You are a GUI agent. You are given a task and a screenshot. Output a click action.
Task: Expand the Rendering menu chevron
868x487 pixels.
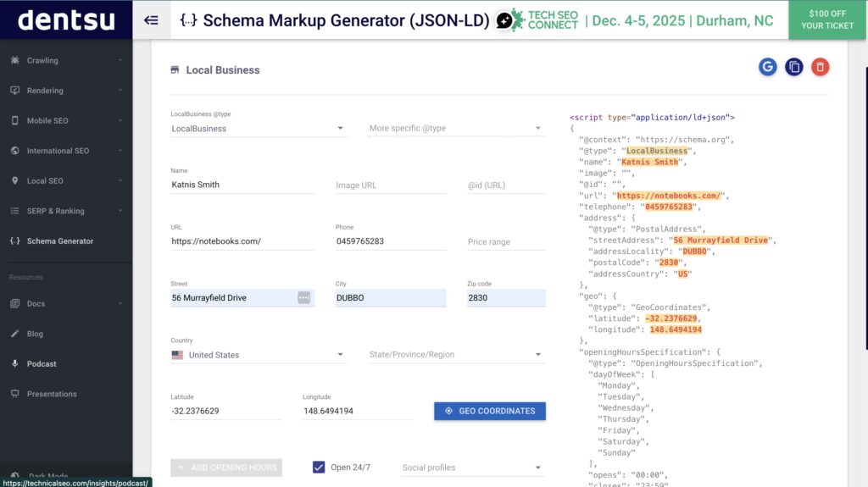[x=120, y=91]
